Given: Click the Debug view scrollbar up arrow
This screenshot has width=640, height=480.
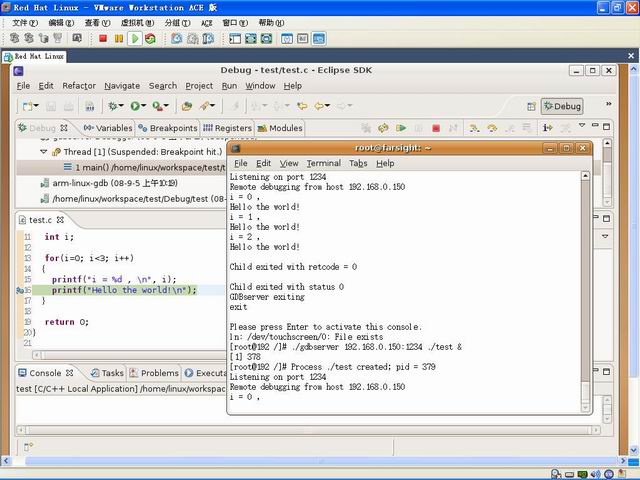Looking at the screenshot, I should point(607,143).
